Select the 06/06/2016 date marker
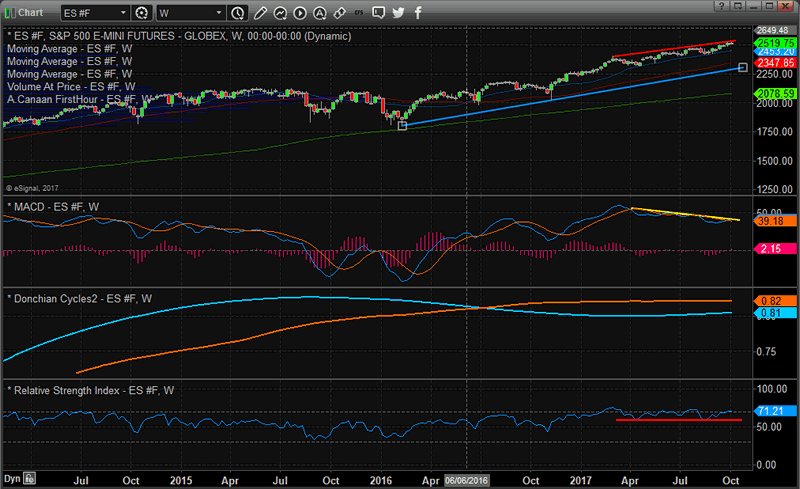 pyautogui.click(x=469, y=480)
